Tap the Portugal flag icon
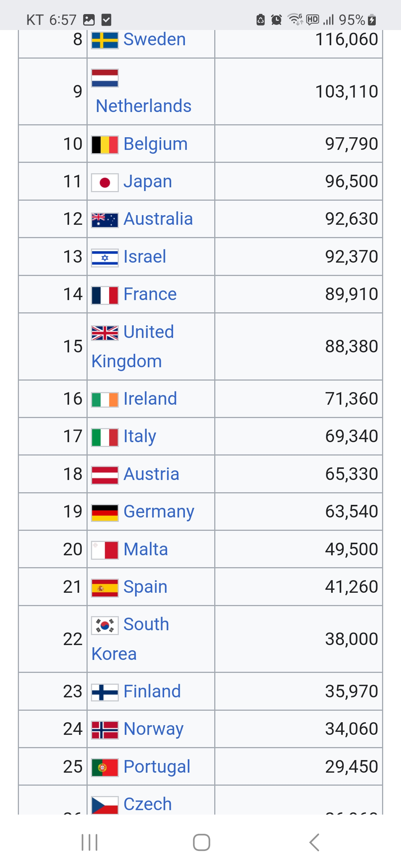401x868 pixels. coord(105,767)
